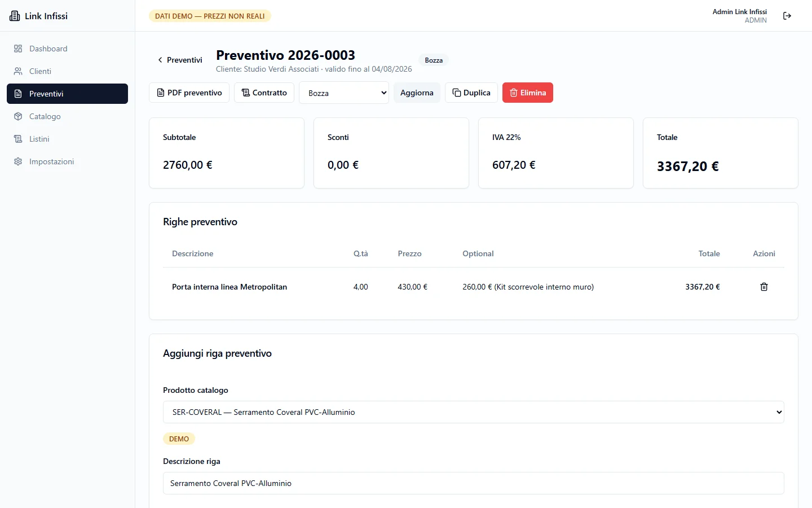Go back via the Preventivi link
This screenshot has height=508, width=812.
(180, 60)
